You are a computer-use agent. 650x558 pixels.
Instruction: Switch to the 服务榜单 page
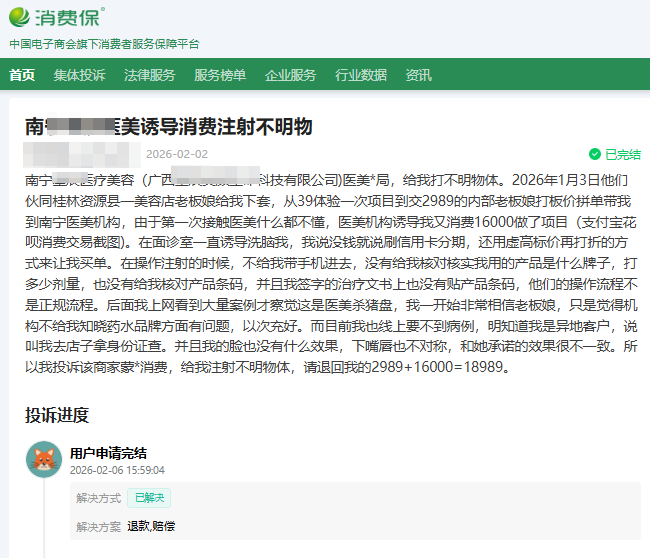219,75
